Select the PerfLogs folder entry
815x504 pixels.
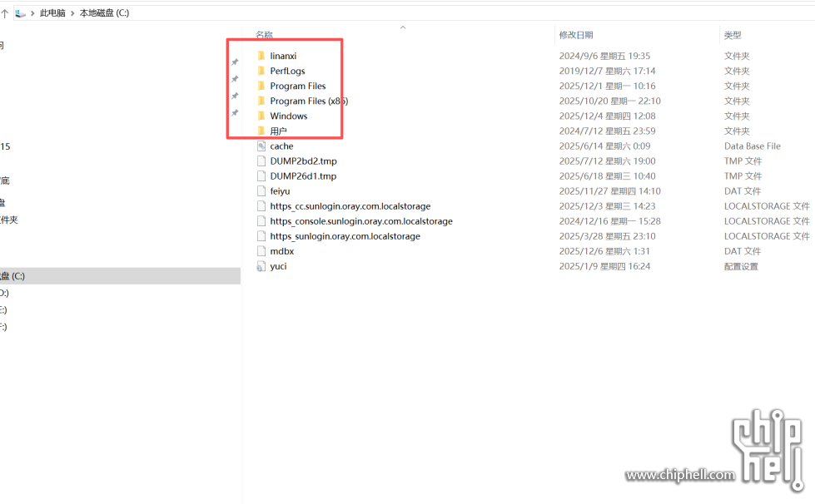(x=287, y=72)
